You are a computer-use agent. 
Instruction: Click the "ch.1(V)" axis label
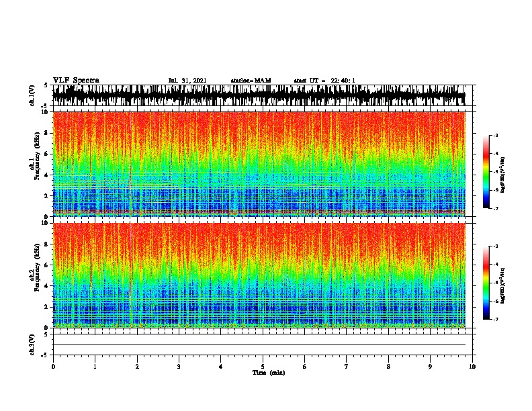32,95
